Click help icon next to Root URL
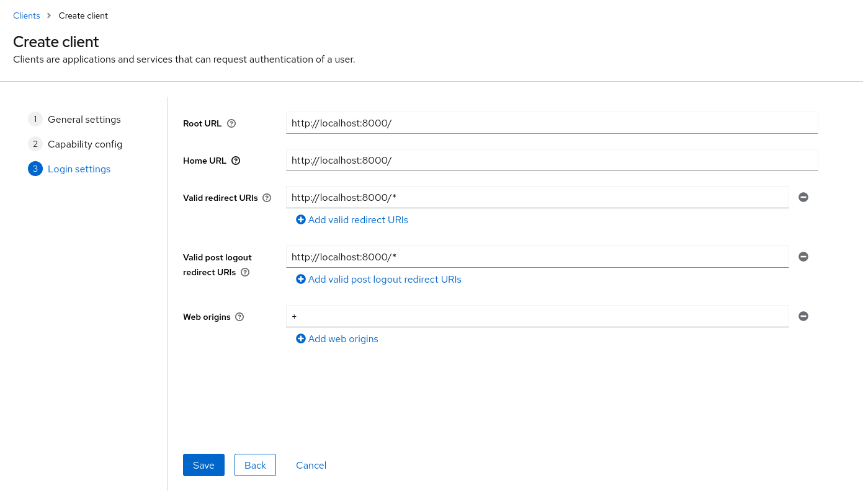 pos(231,123)
